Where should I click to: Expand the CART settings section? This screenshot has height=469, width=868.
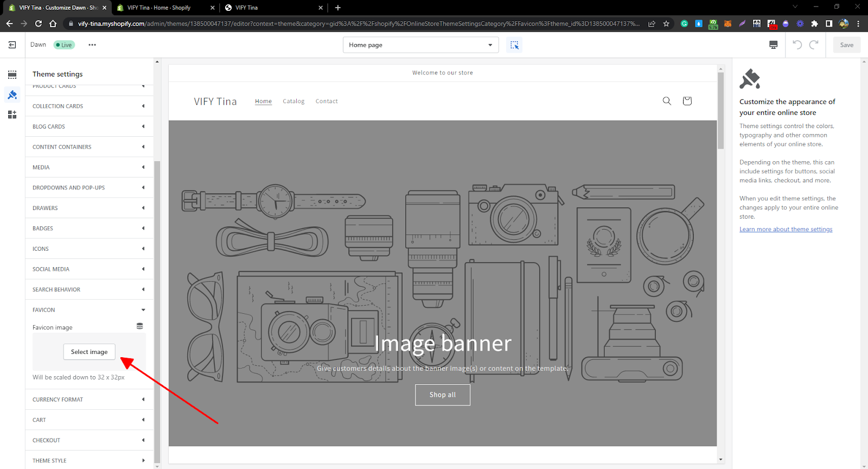click(x=89, y=420)
